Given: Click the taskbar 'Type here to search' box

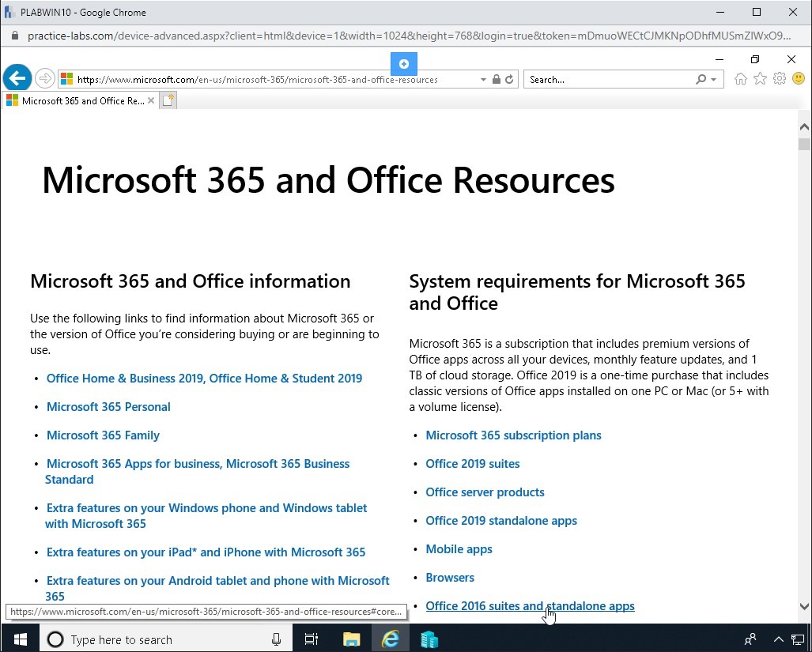Looking at the screenshot, I should [x=166, y=639].
